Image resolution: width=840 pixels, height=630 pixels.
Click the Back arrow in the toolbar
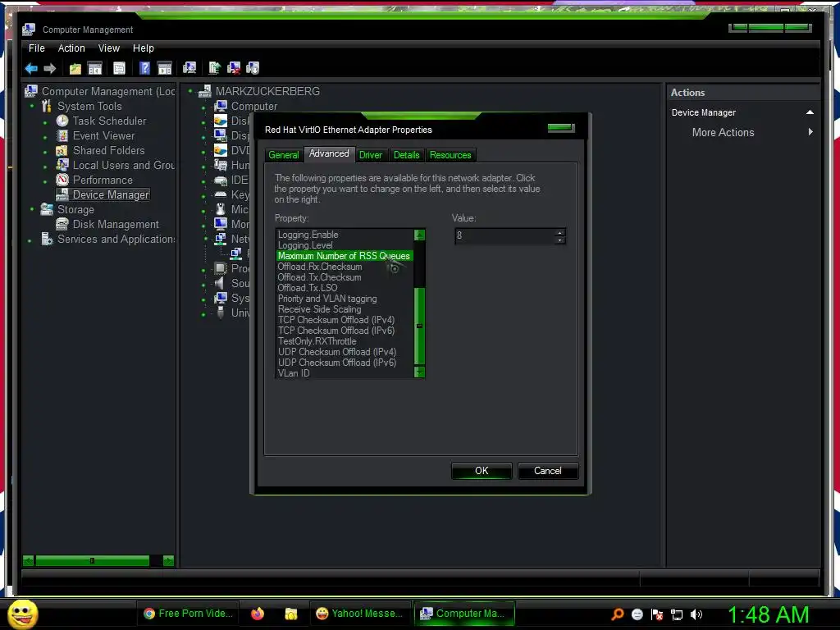click(32, 68)
